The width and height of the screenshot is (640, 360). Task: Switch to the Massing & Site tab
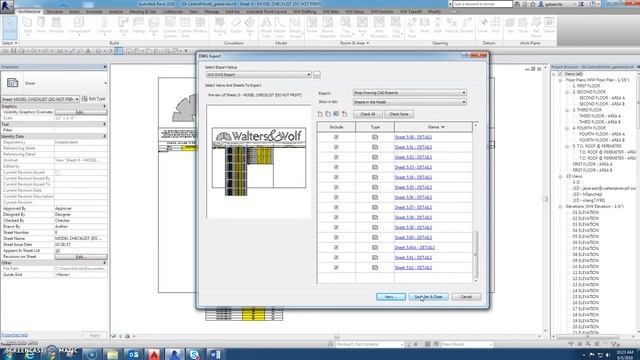tap(143, 12)
